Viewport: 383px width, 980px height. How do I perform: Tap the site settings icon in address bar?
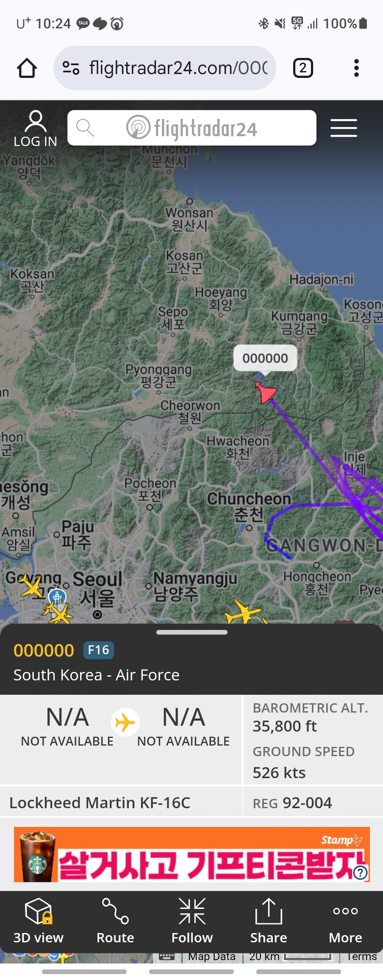tap(71, 68)
